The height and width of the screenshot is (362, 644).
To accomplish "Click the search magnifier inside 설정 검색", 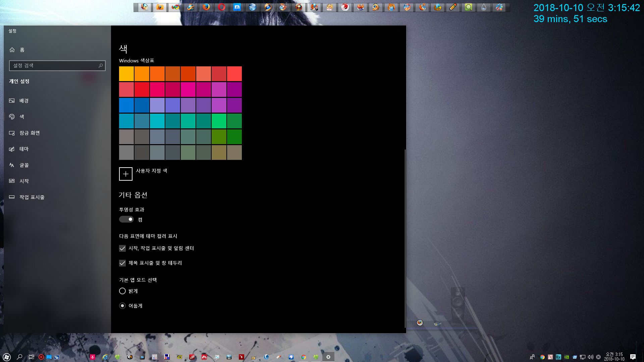I will [100, 66].
